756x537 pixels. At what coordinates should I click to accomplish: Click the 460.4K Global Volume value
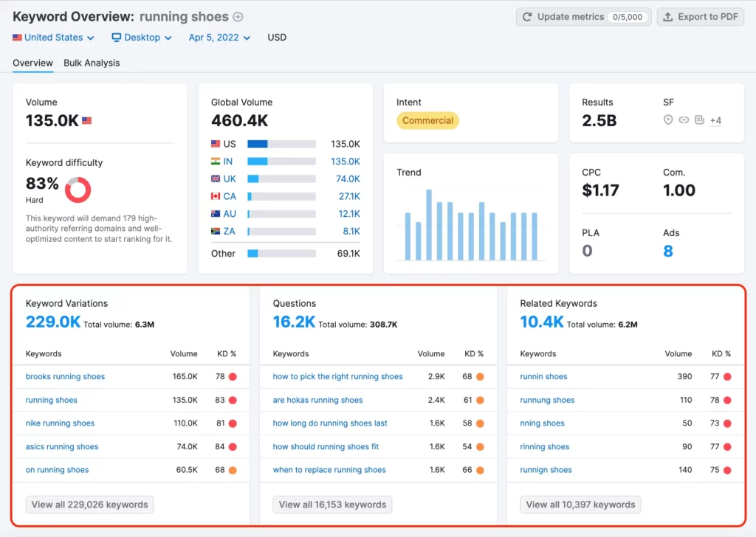(240, 120)
